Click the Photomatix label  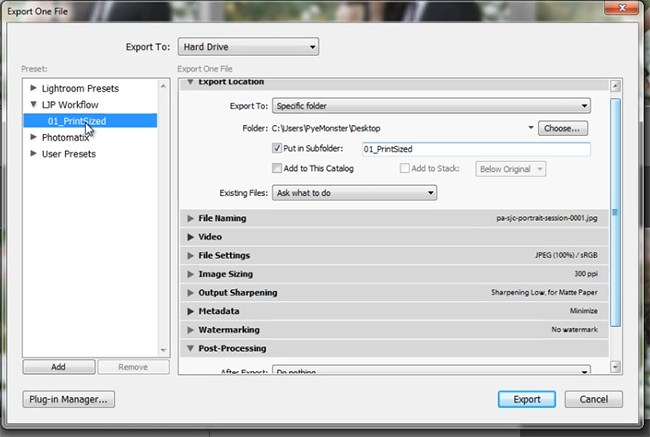coord(65,137)
